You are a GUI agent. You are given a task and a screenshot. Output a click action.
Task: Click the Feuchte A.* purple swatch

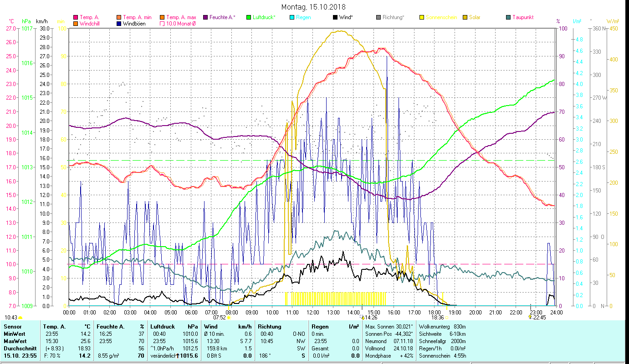(x=205, y=17)
